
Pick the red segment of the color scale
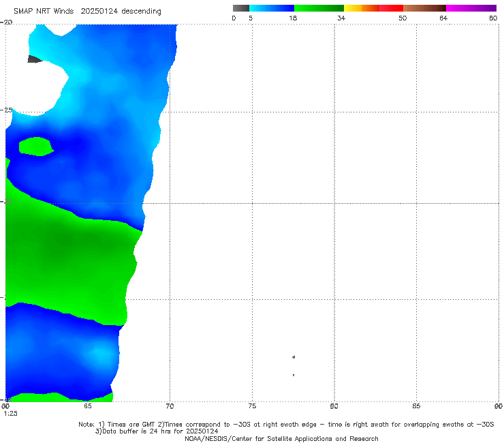(391, 8)
